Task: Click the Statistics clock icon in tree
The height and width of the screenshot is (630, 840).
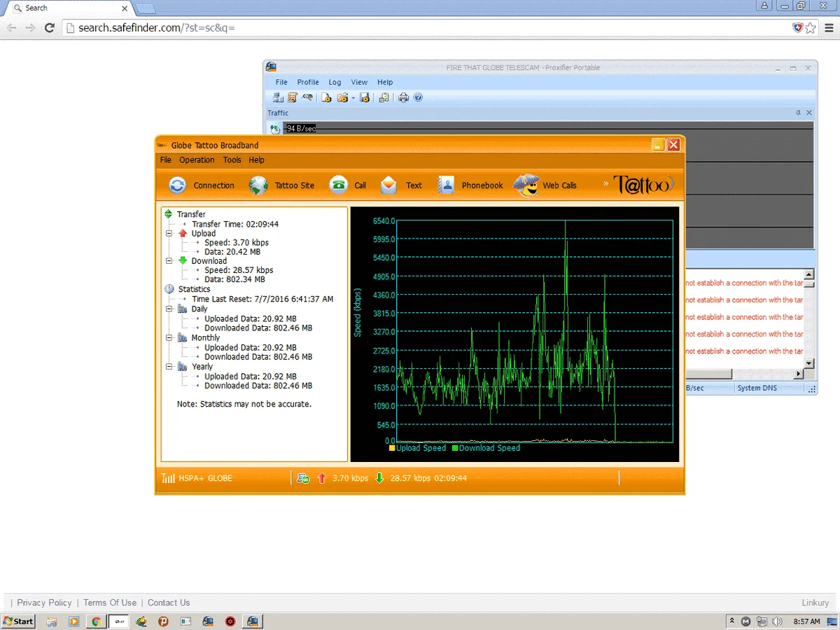Action: pyautogui.click(x=169, y=288)
